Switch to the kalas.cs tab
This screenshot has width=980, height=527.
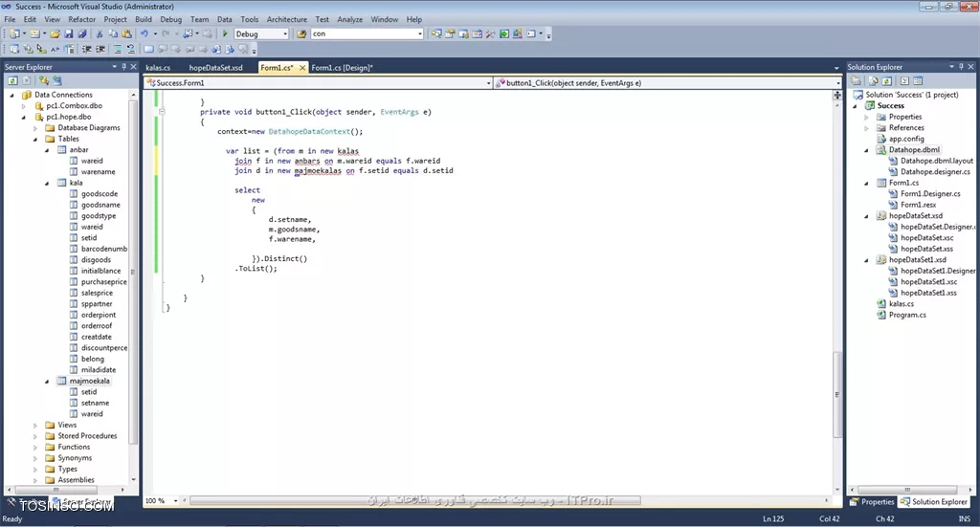click(x=158, y=68)
